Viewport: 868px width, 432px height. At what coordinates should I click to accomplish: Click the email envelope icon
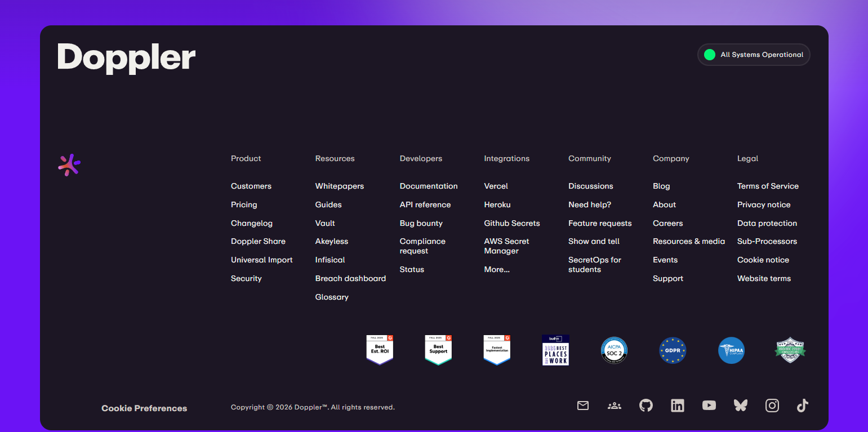[x=582, y=405]
